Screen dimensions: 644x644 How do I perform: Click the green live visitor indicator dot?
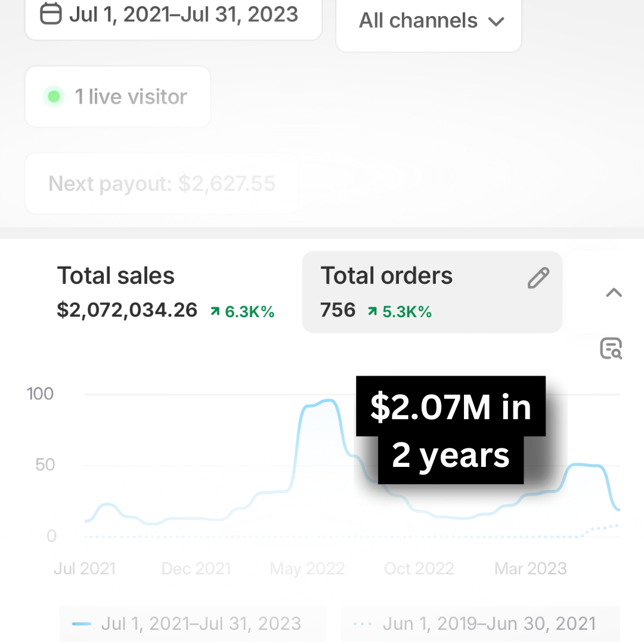tap(54, 97)
